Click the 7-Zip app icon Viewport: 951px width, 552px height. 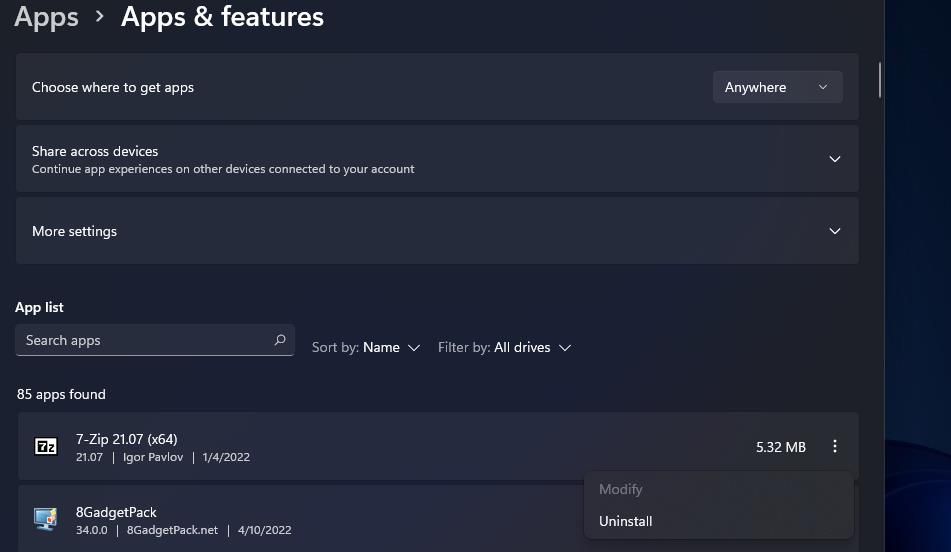click(x=45, y=446)
